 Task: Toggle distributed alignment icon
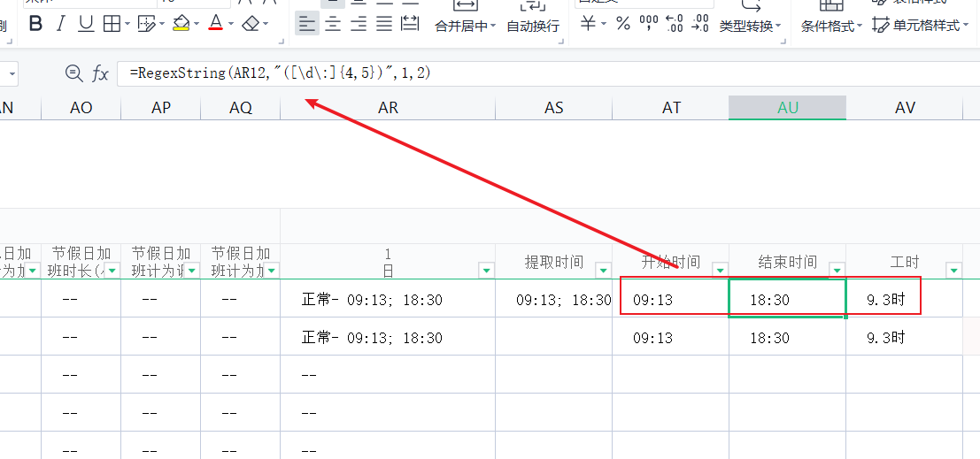(x=409, y=25)
